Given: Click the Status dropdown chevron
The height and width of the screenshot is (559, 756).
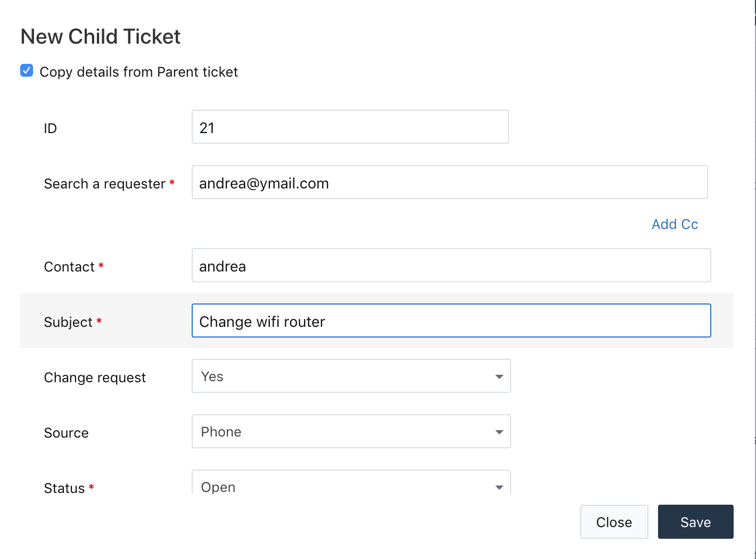Looking at the screenshot, I should pyautogui.click(x=499, y=487).
